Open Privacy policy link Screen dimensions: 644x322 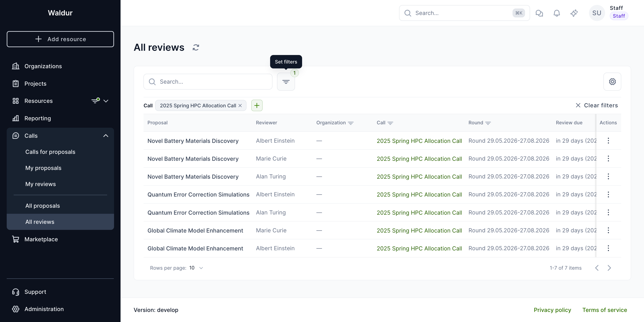(x=552, y=310)
